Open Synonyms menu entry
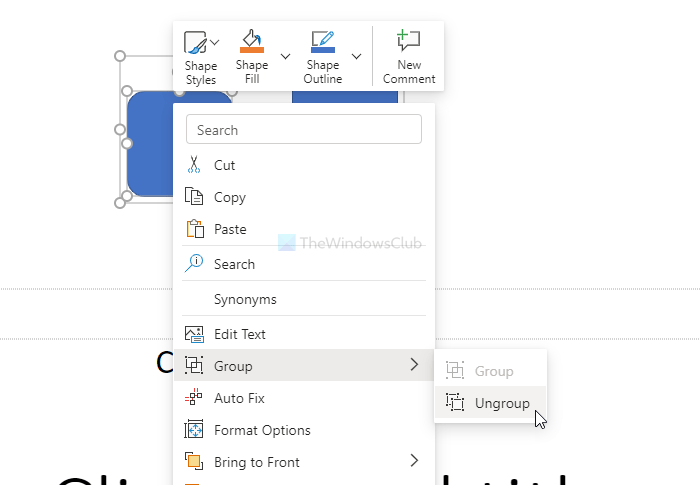This screenshot has width=700, height=485. (245, 299)
